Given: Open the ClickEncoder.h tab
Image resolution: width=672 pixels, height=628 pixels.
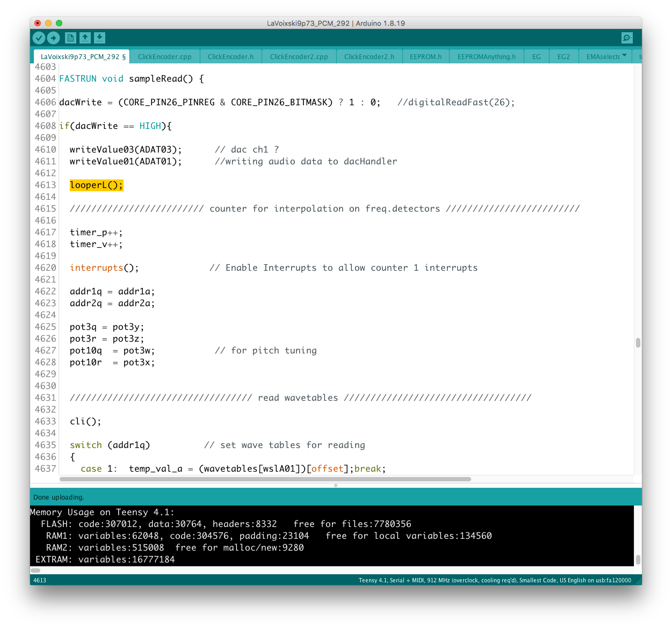Looking at the screenshot, I should point(230,56).
